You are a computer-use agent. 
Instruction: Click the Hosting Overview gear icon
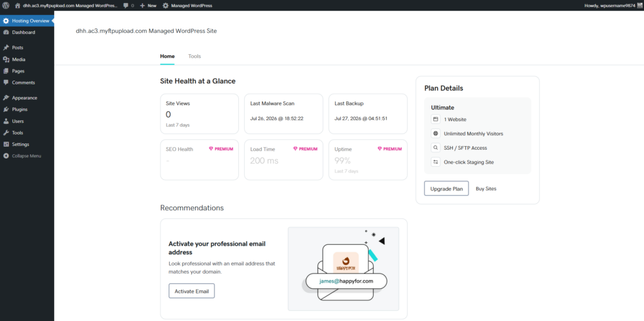tap(6, 21)
